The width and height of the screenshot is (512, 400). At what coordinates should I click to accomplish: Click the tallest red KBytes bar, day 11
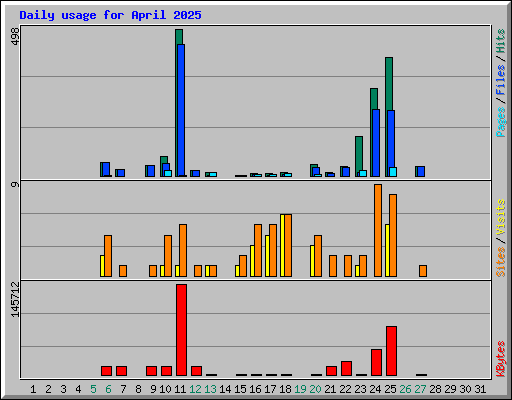pos(181,330)
